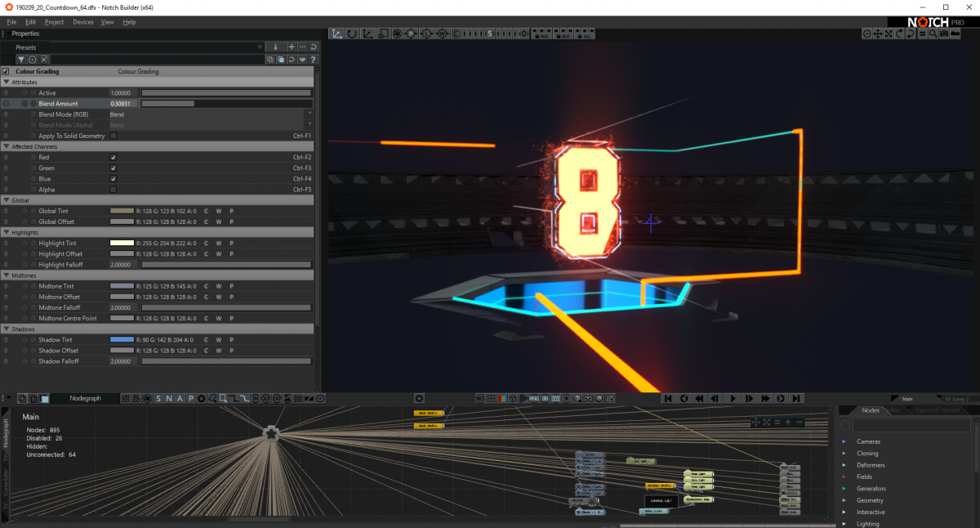Collapse the Highlights section
Viewport: 980px width, 528px height.
tap(7, 232)
